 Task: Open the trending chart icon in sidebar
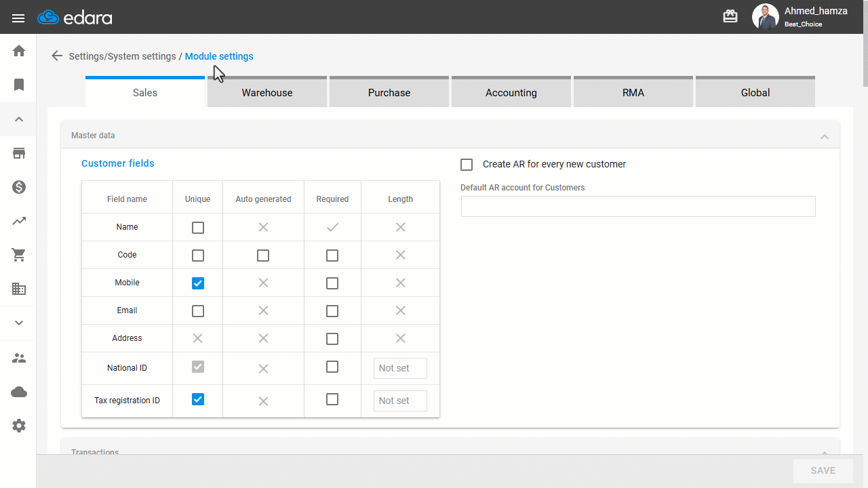19,221
